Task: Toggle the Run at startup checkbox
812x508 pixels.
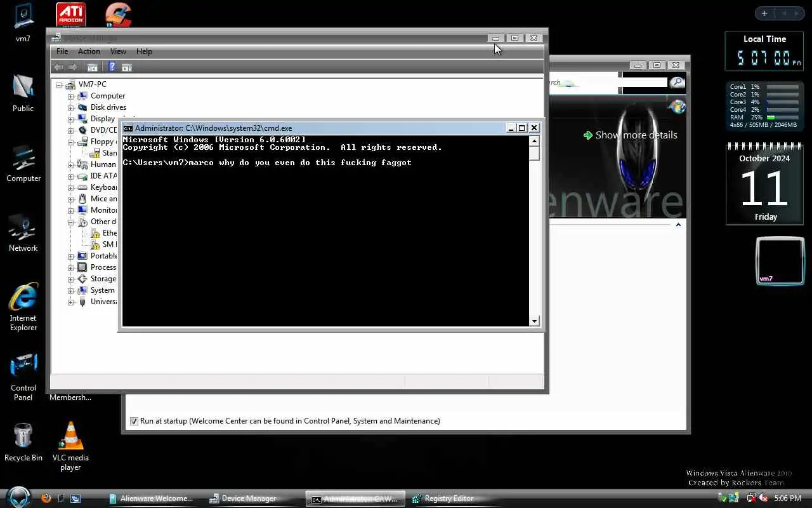Action: pos(134,421)
